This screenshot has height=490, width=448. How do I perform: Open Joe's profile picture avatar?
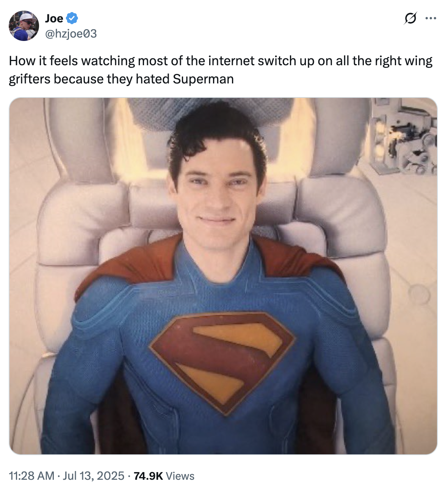click(24, 26)
